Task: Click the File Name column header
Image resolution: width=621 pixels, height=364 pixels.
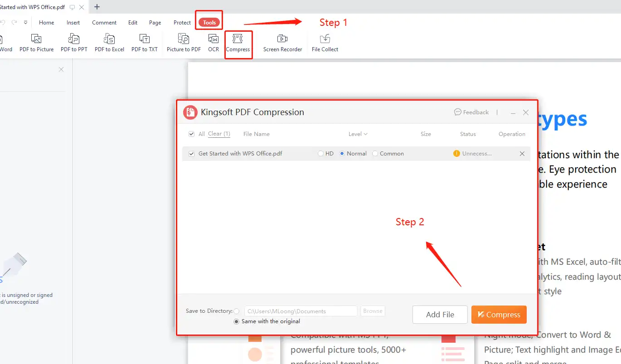Action: point(256,134)
